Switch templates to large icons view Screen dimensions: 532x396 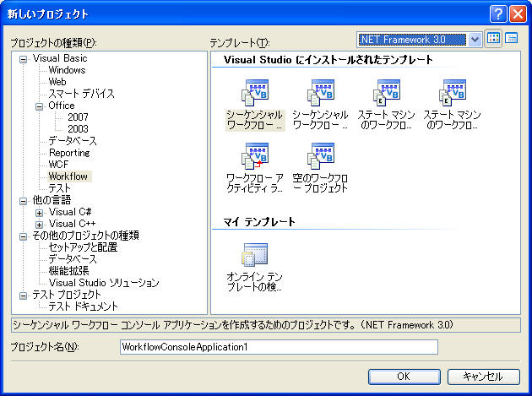pyautogui.click(x=493, y=39)
